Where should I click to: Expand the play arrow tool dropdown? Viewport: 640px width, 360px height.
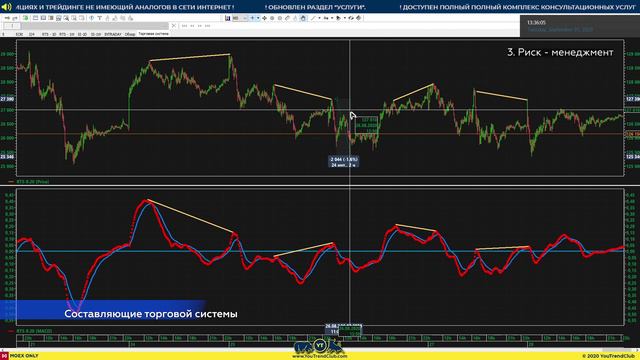click(x=345, y=18)
